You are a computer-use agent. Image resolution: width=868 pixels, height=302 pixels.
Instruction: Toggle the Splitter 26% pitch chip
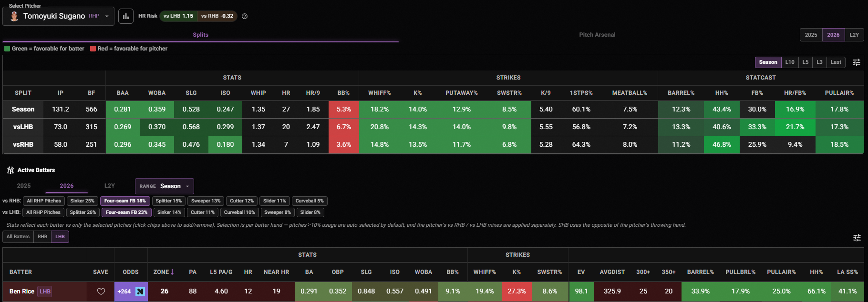pyautogui.click(x=83, y=212)
